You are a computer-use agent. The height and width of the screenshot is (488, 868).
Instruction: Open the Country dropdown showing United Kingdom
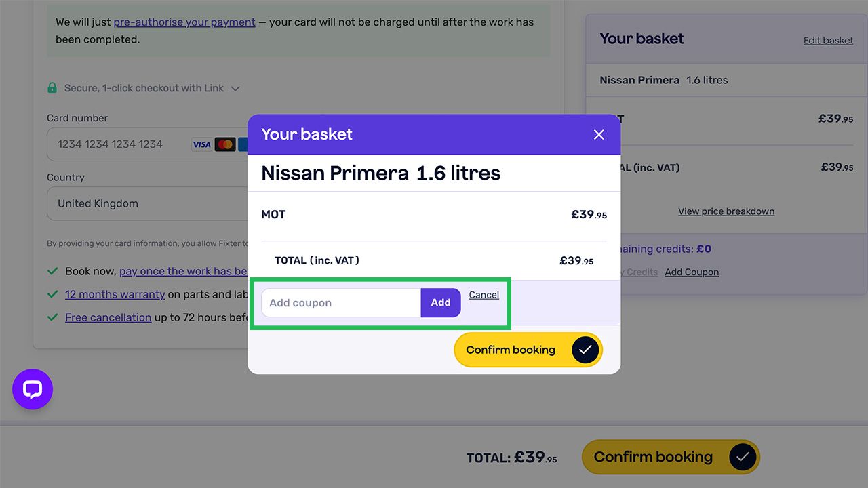click(146, 203)
